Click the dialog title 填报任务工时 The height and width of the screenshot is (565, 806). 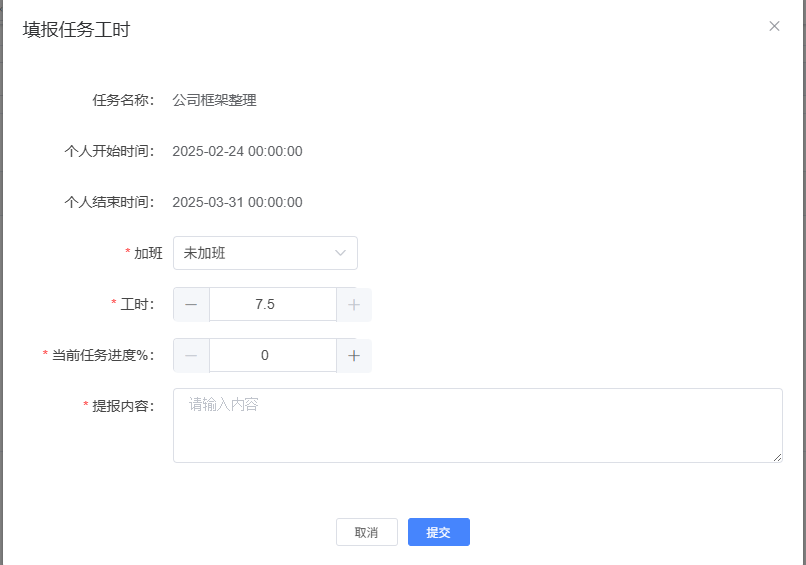point(76,30)
